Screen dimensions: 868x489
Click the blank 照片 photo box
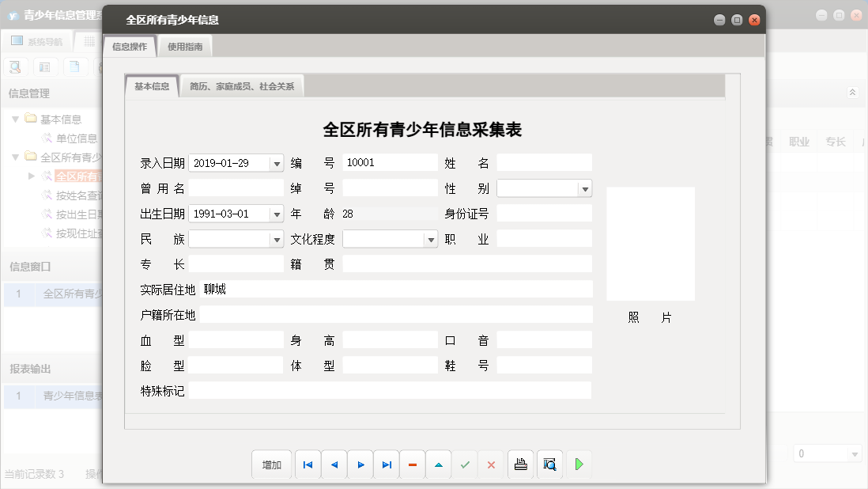651,244
